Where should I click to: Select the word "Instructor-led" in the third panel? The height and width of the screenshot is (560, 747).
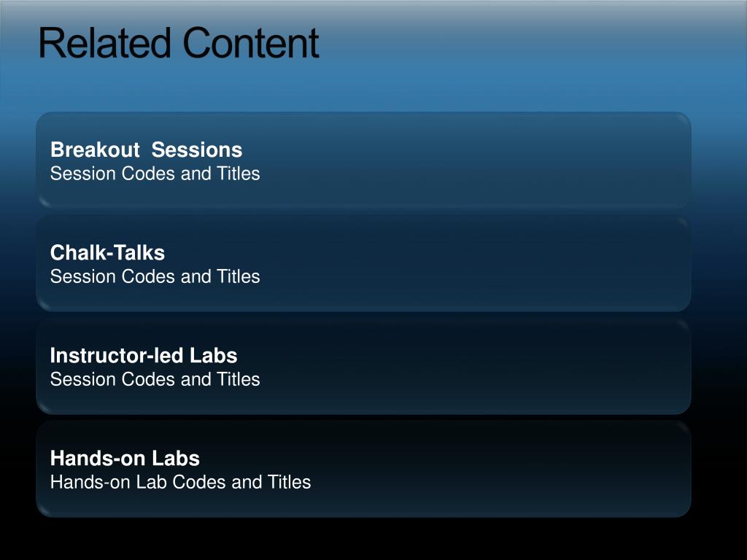click(117, 355)
